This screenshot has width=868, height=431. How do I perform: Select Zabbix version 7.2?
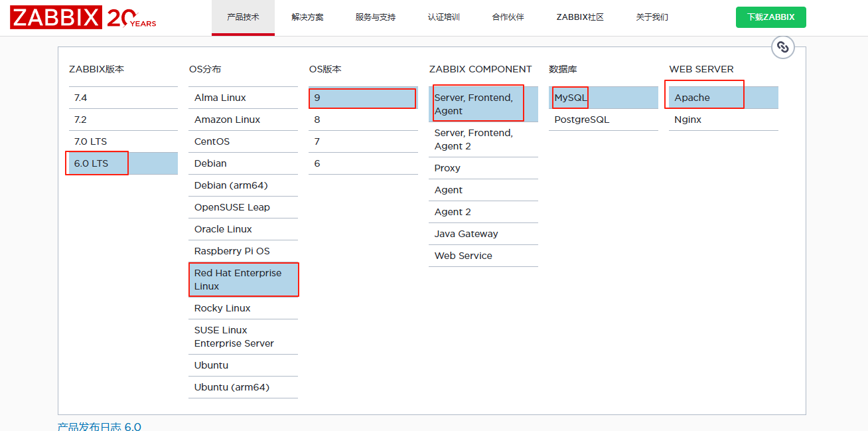point(123,120)
